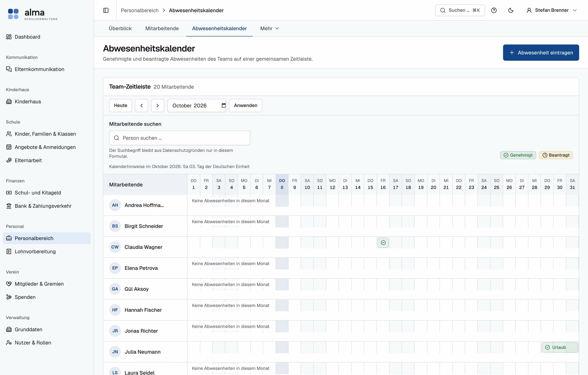588x375 pixels.
Task: Open Nutzer & Rollen
Action: point(47,343)
